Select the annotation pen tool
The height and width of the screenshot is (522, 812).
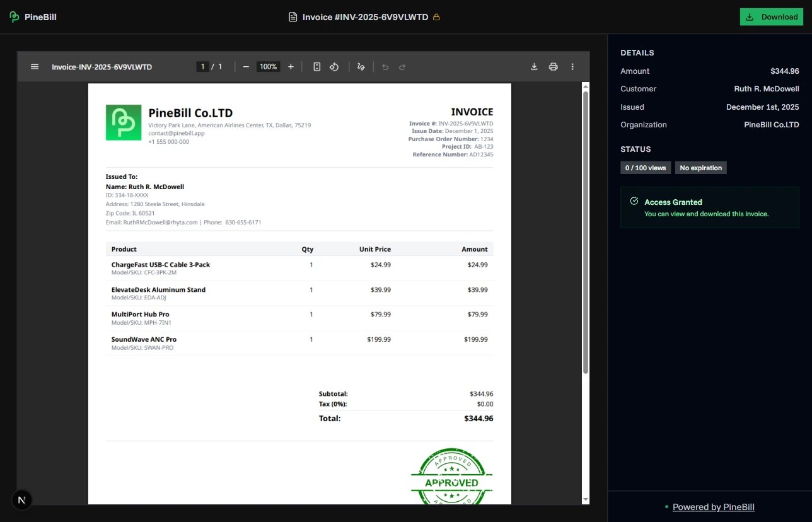pyautogui.click(x=361, y=66)
